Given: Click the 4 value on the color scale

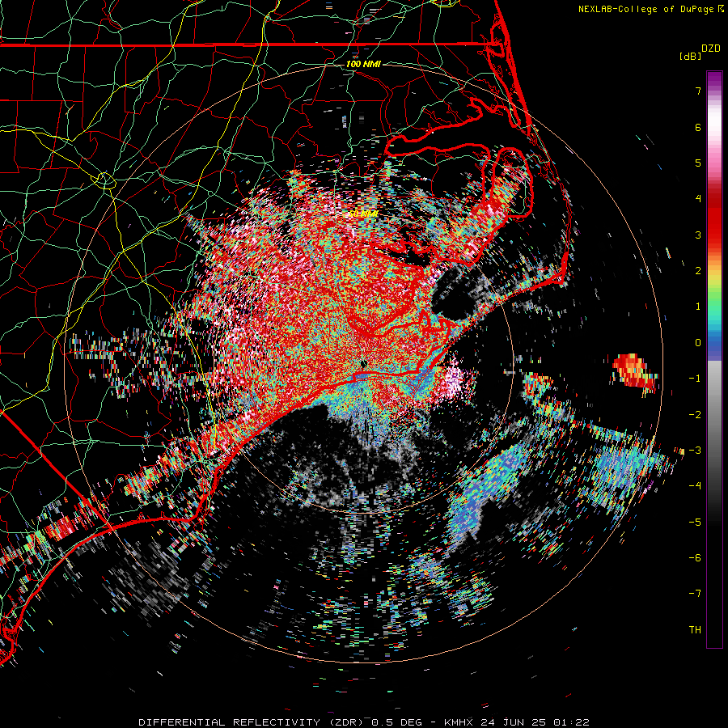Looking at the screenshot, I should 698,199.
